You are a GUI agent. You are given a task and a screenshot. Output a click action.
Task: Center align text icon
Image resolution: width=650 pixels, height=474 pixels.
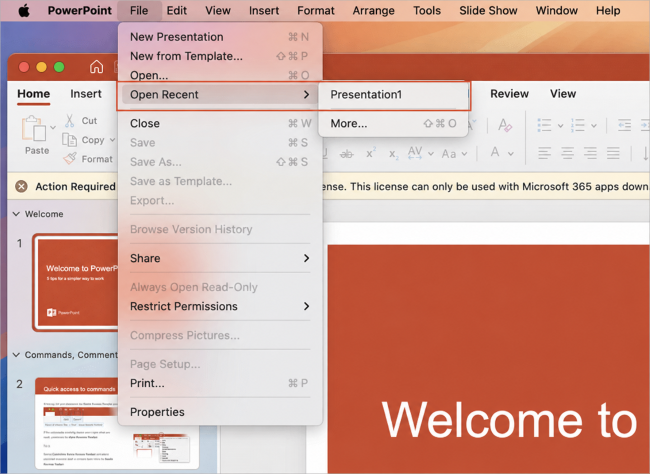coord(567,153)
